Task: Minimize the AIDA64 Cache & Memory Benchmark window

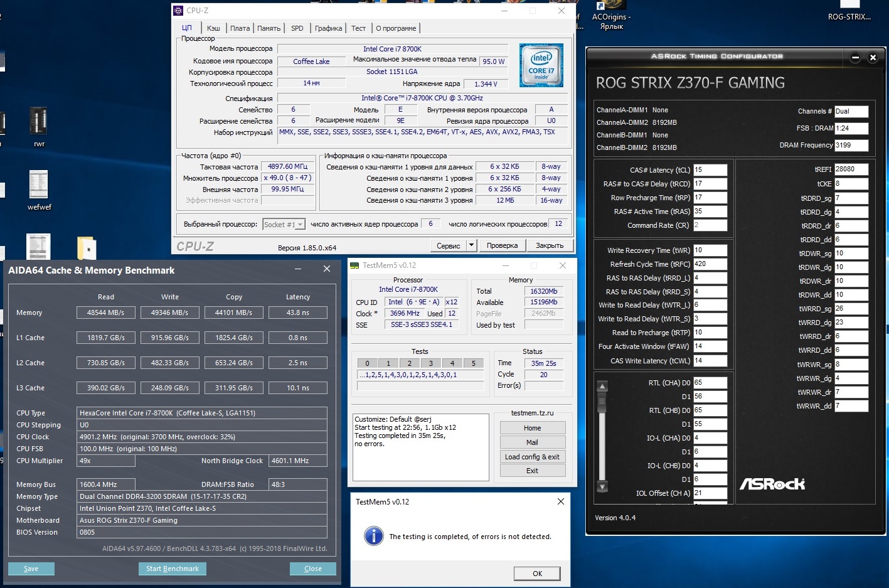Action: [x=298, y=269]
